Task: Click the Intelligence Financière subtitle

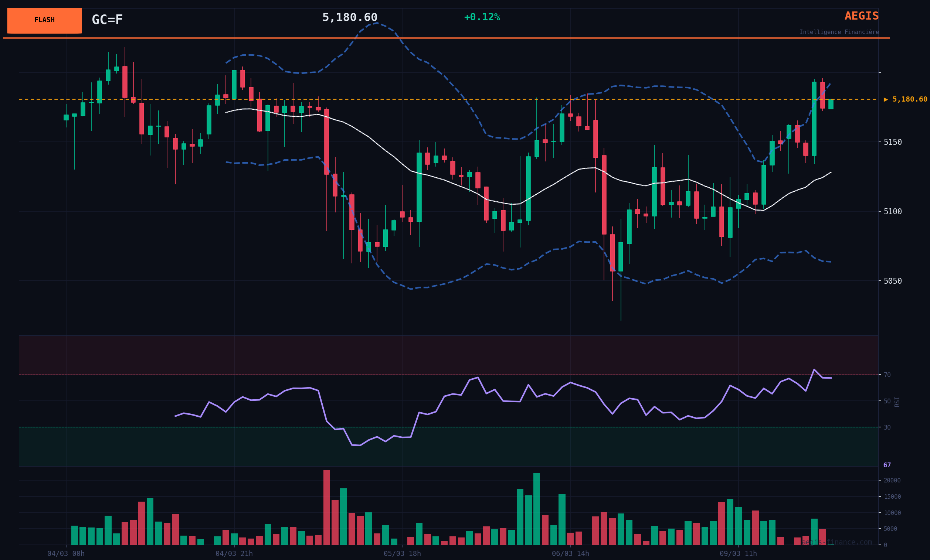Action: 839,33
